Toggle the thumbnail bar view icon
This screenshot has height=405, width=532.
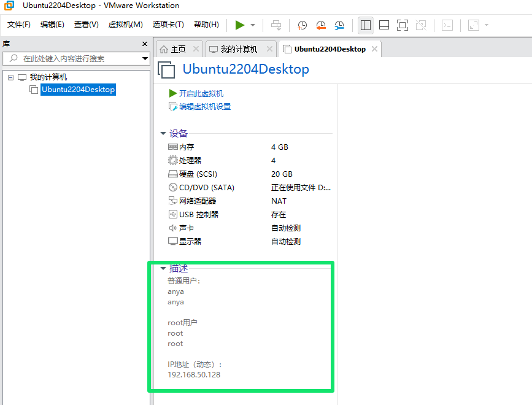[x=384, y=25]
